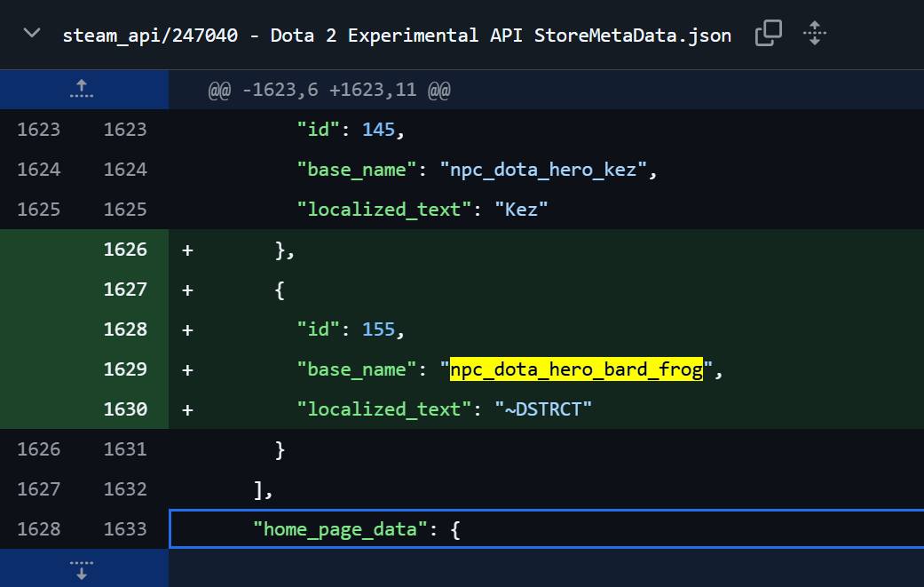
Task: Collapse the StoreMetaData.json file diff
Action: click(x=32, y=33)
